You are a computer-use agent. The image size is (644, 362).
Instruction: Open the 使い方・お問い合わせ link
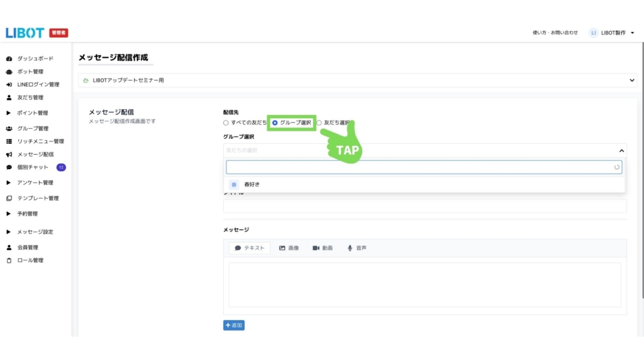pyautogui.click(x=555, y=33)
